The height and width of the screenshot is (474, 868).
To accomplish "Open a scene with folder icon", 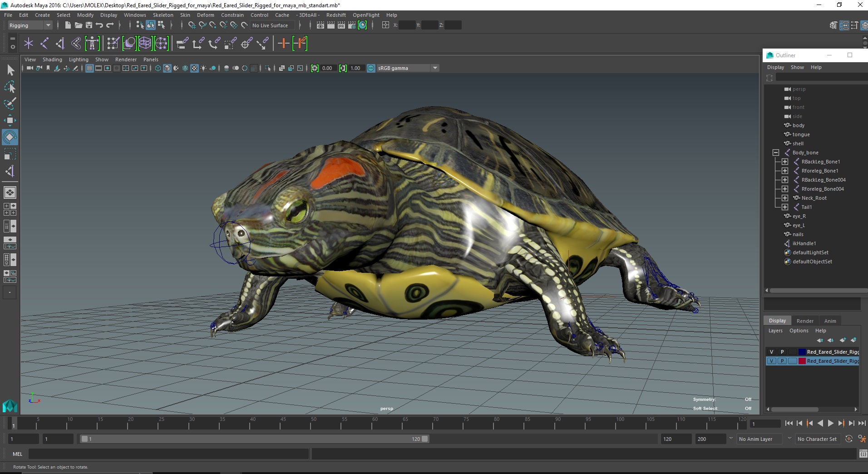I will pos(79,25).
